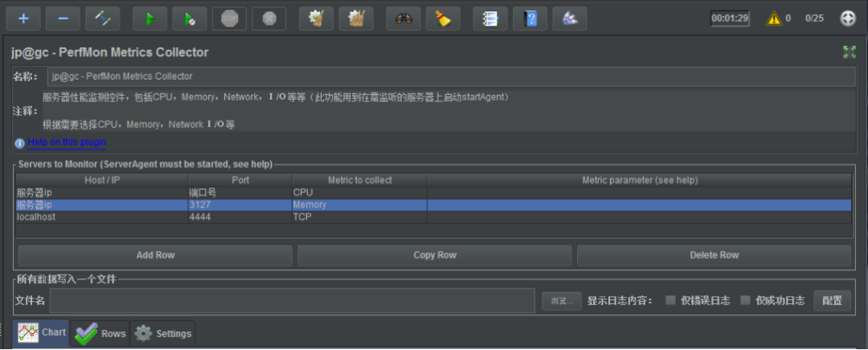Click the Host / IP column header
Screen dimensions: 868x350
tap(102, 180)
